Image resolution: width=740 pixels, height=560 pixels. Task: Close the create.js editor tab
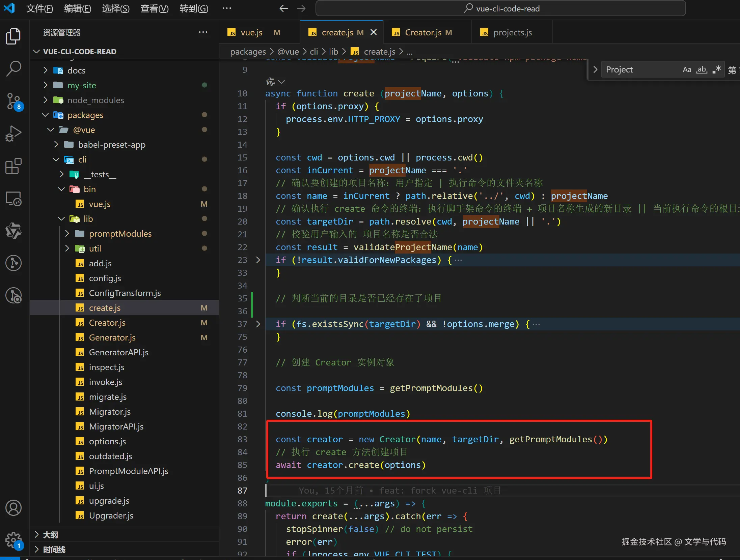[374, 32]
